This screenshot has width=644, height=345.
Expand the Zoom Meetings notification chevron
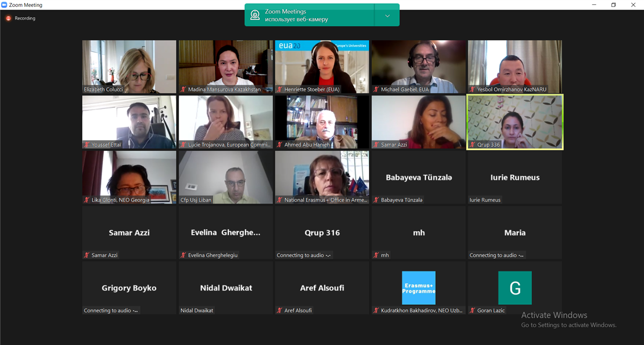click(x=387, y=16)
